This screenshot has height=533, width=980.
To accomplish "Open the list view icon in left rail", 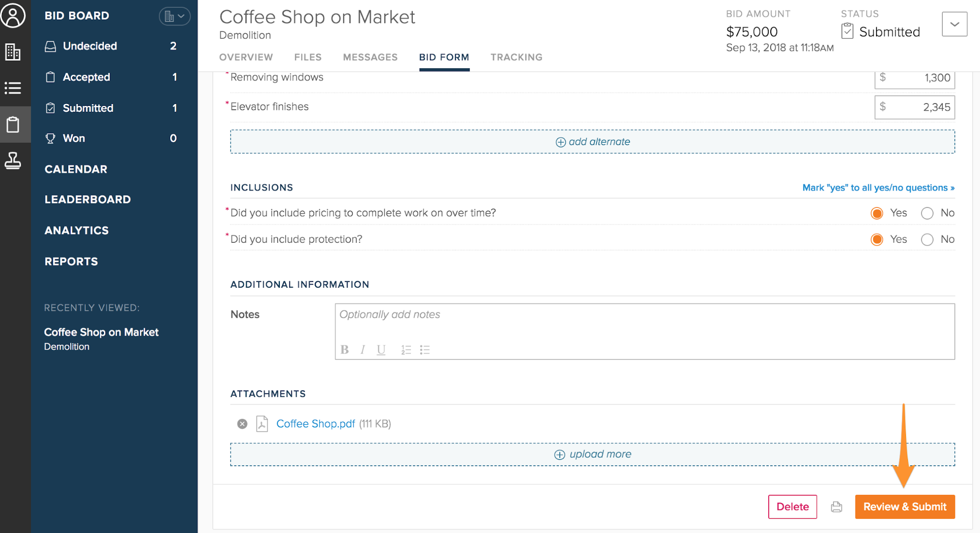I will click(x=13, y=88).
